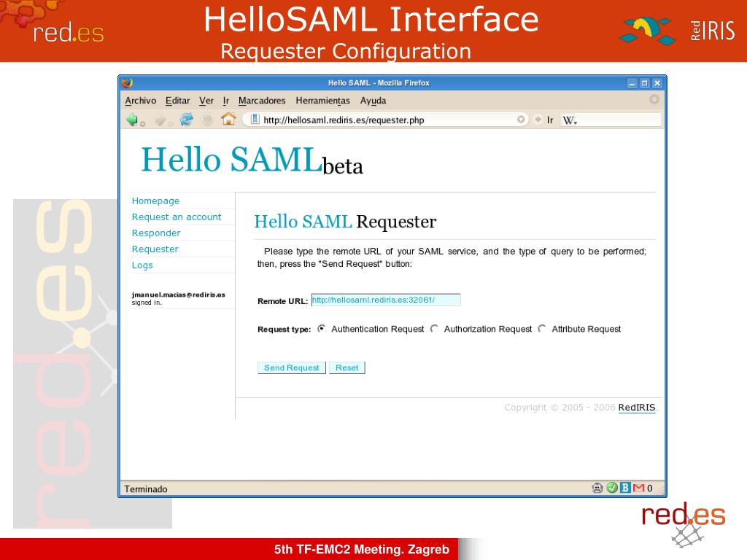Click the Stop loading icon
Screen dimensions: 747x560
tap(208, 120)
